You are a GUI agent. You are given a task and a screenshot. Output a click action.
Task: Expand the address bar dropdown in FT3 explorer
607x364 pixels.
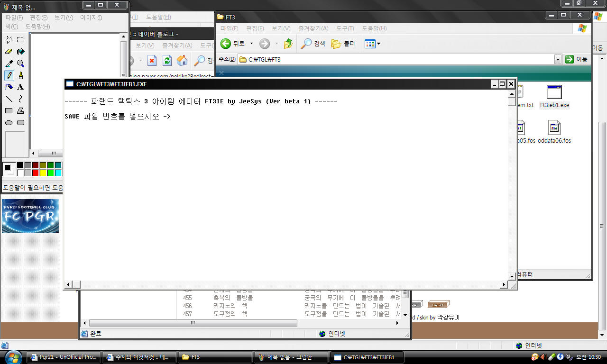coord(558,59)
